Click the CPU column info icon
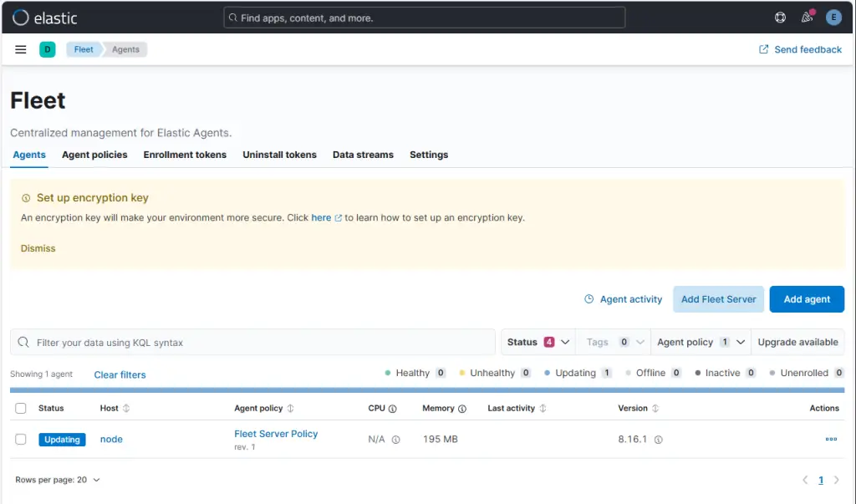 tap(393, 409)
